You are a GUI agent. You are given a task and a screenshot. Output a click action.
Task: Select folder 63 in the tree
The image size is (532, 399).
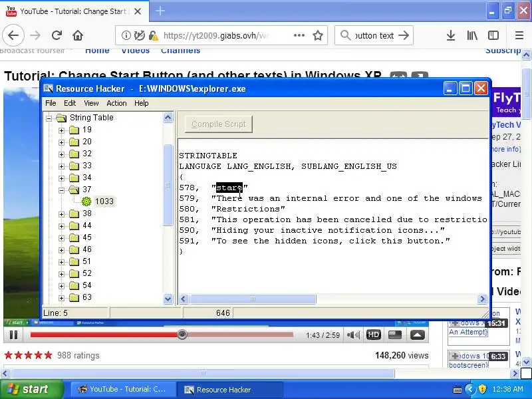click(x=87, y=297)
